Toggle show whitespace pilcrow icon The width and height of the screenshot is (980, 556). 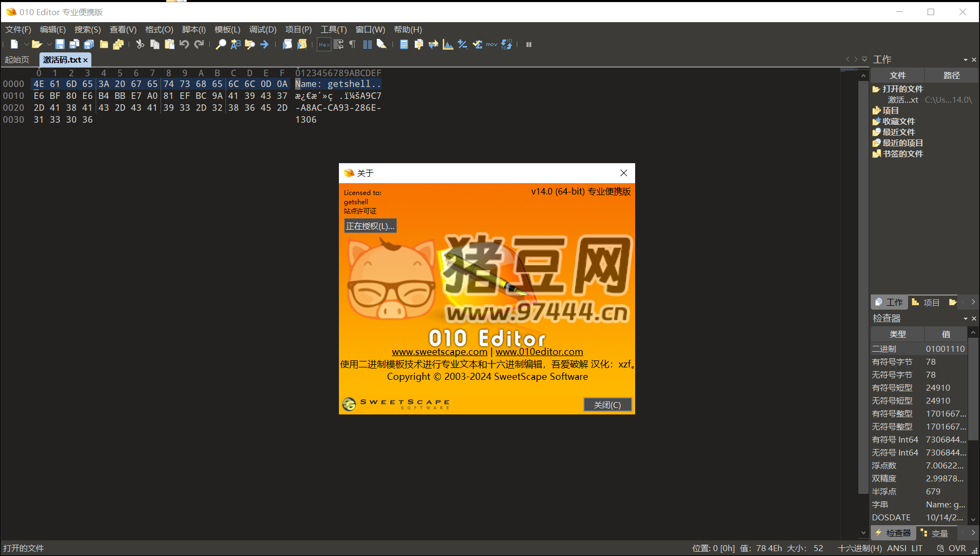point(352,44)
